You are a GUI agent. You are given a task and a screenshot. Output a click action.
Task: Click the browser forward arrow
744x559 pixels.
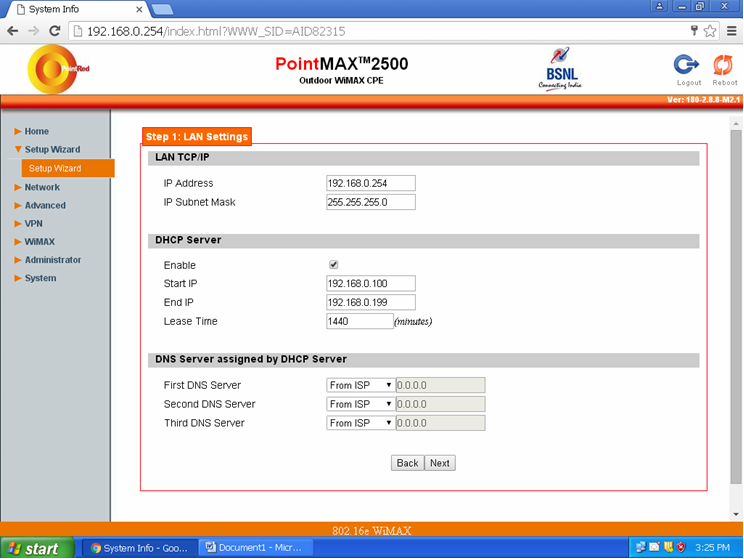pyautogui.click(x=34, y=31)
